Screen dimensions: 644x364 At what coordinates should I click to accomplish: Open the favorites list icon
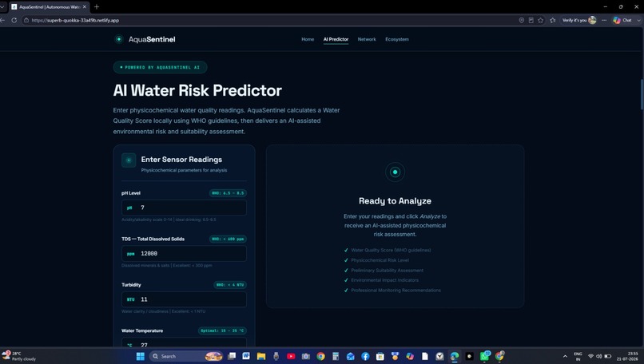pyautogui.click(x=553, y=20)
